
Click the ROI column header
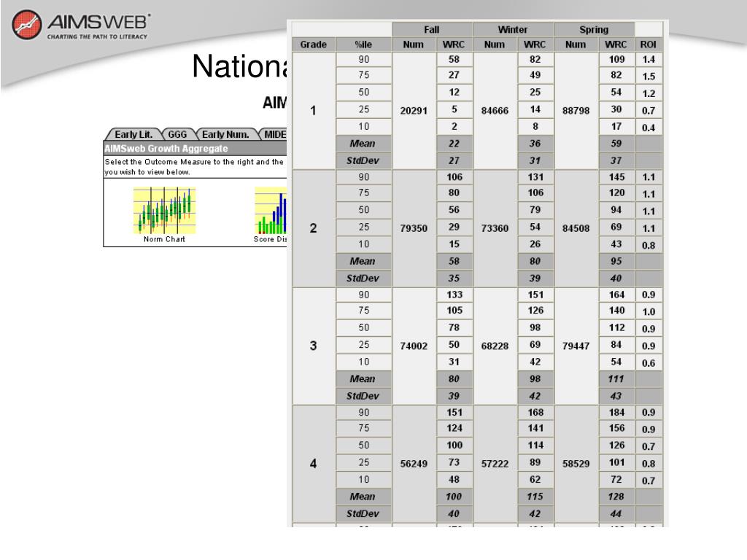tap(649, 44)
